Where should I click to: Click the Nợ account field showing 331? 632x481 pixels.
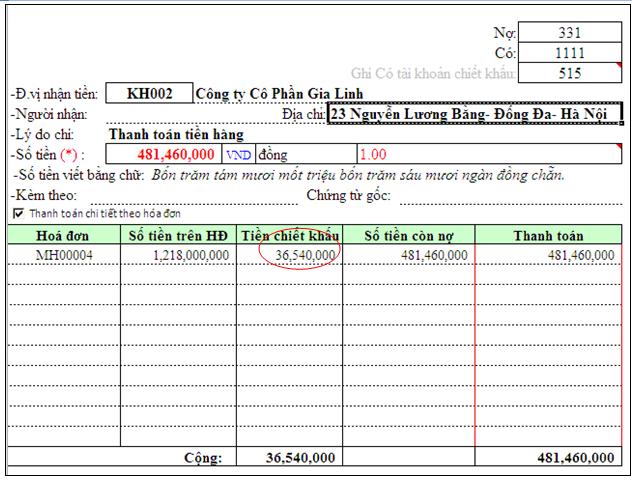pyautogui.click(x=570, y=32)
